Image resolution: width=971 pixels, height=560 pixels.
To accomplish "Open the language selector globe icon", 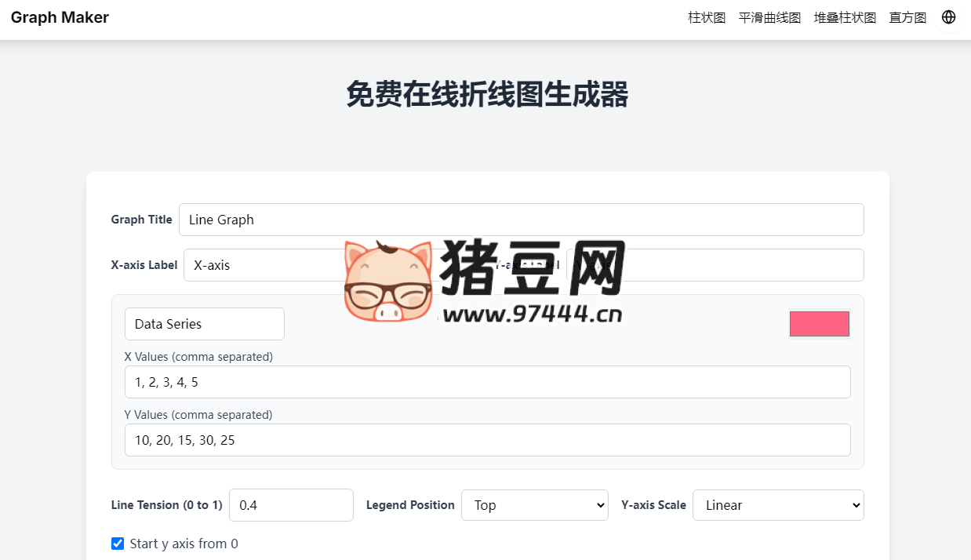I will (949, 16).
